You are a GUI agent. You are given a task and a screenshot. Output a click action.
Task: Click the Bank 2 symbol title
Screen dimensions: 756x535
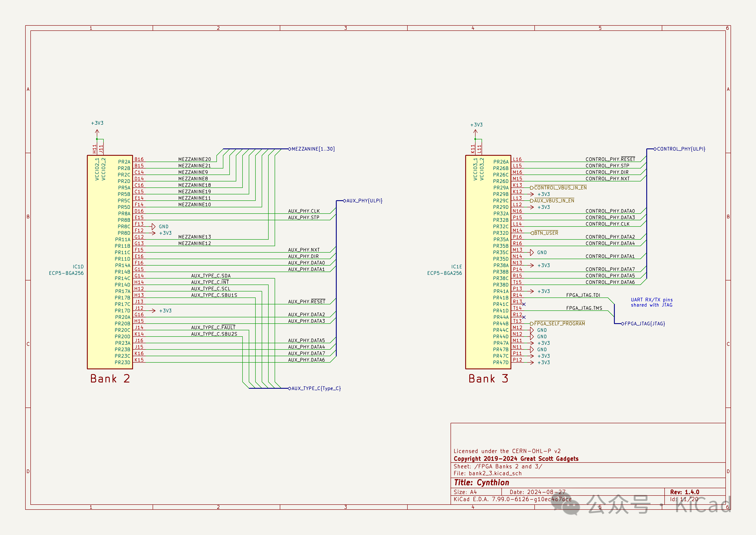click(110, 379)
